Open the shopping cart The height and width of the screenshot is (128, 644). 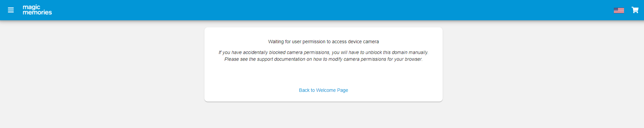pos(635,10)
